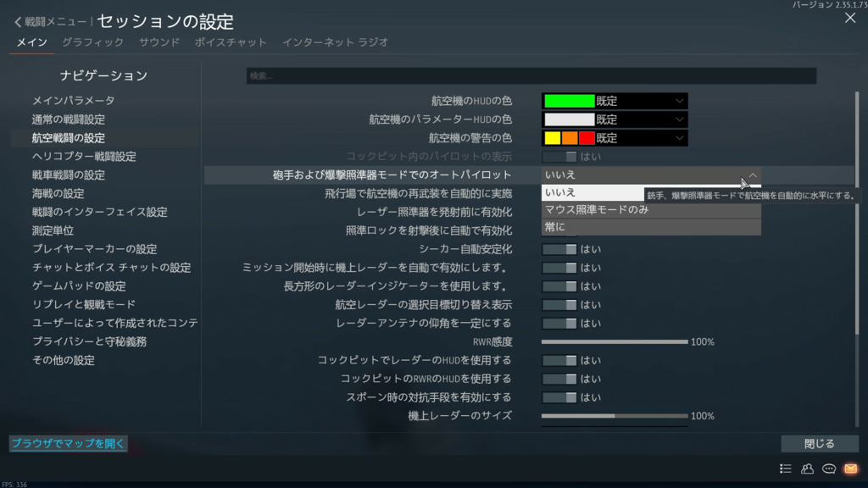Image resolution: width=868 pixels, height=488 pixels.
Task: Toggle 長方形のレーダーインジケーター switch
Action: (x=559, y=286)
